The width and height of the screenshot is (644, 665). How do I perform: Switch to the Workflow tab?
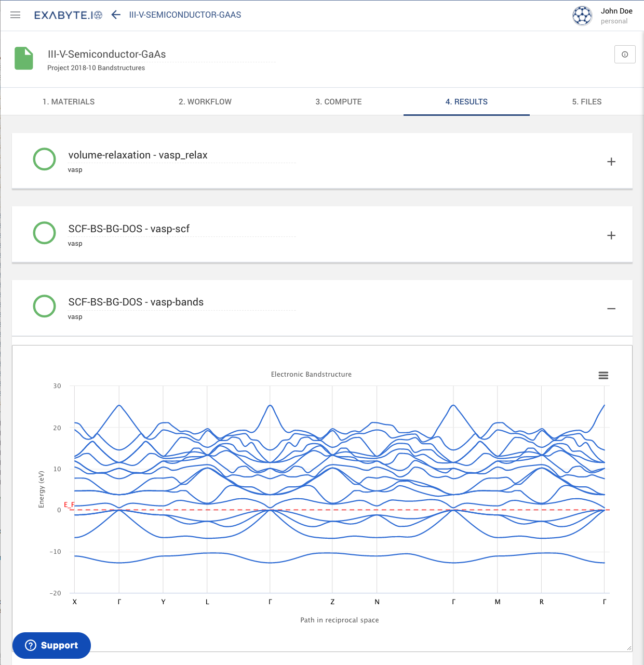tap(205, 102)
